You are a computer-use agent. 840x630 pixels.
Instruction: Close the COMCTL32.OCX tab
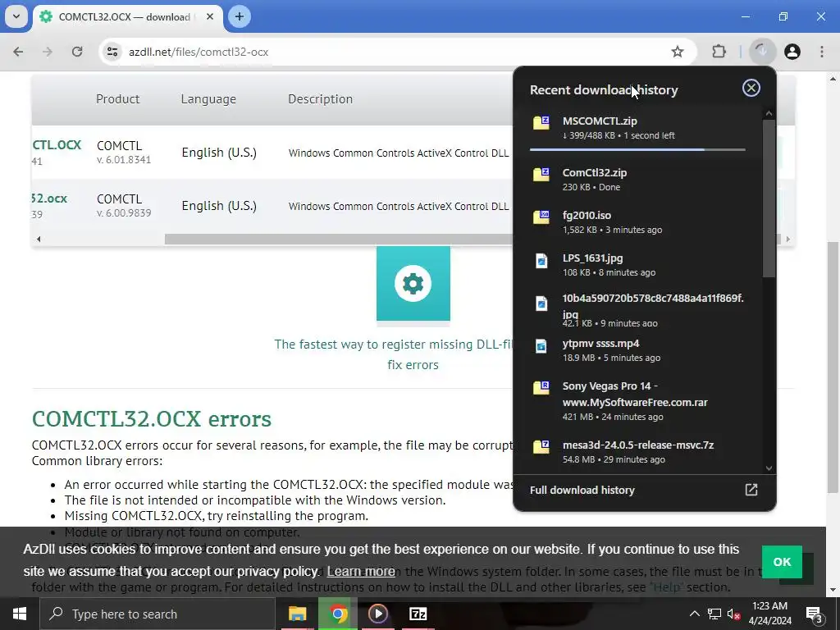coord(210,16)
